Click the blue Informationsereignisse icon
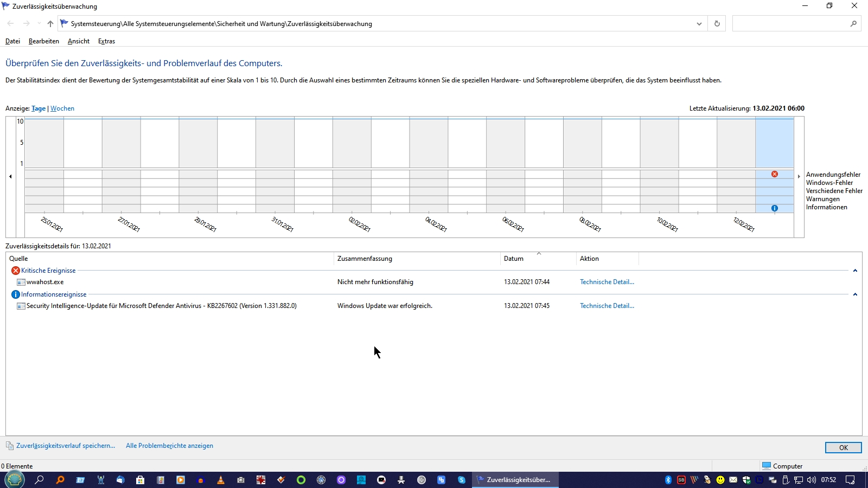The width and height of the screenshot is (868, 488). point(16,294)
